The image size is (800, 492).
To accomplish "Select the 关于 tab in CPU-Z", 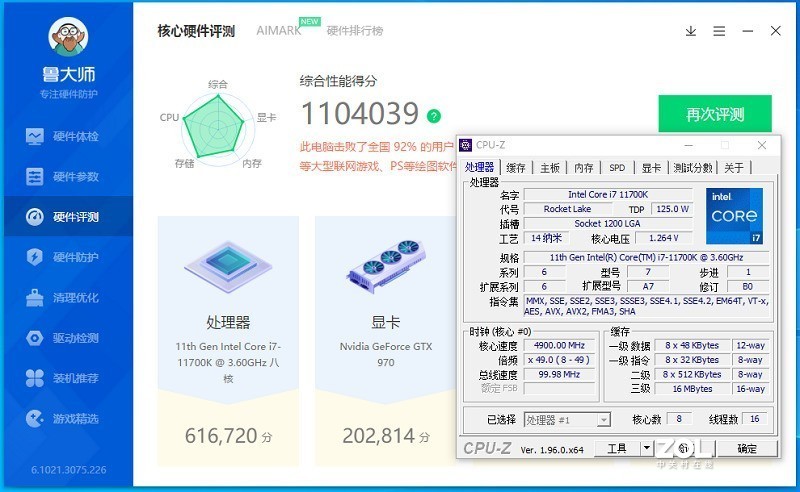I will coord(734,167).
